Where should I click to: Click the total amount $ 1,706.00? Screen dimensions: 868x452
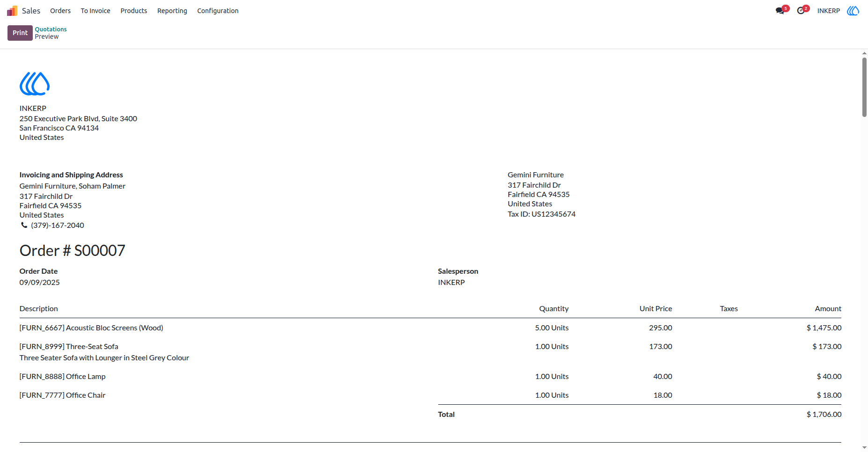824,415
